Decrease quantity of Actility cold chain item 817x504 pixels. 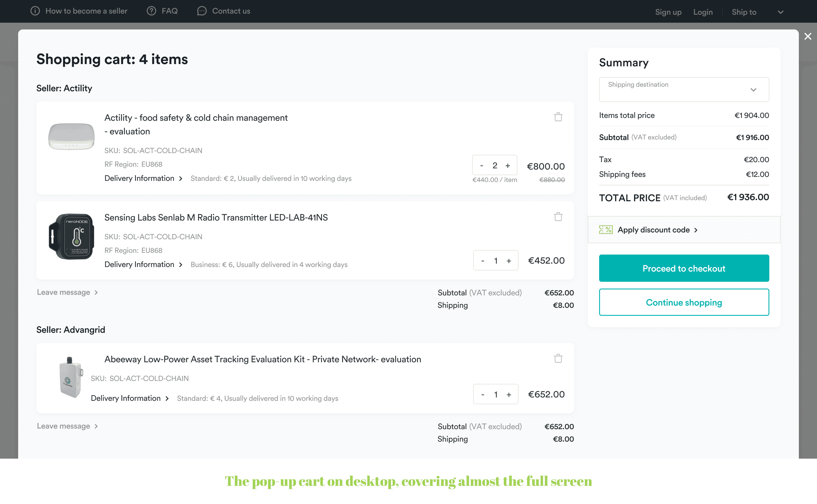click(x=481, y=165)
